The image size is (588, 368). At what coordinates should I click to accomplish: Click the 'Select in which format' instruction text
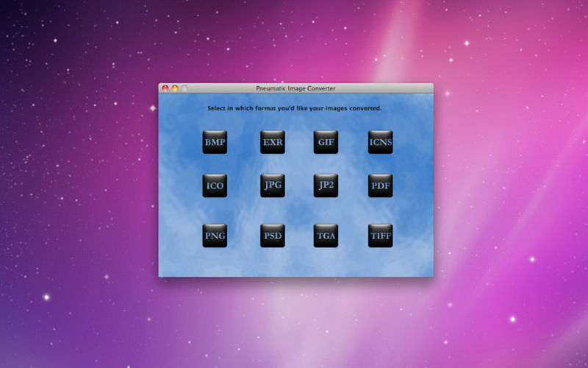(295, 108)
